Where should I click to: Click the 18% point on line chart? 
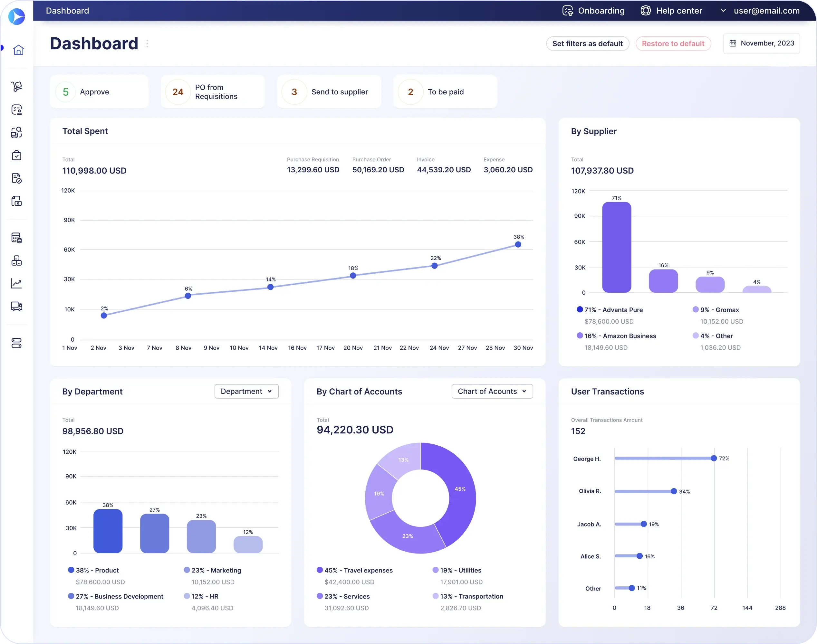pyautogui.click(x=353, y=276)
